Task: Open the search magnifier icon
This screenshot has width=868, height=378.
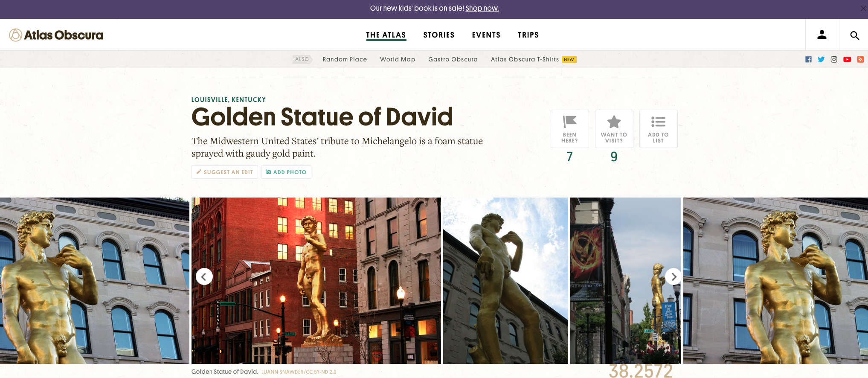Action: 854,35
